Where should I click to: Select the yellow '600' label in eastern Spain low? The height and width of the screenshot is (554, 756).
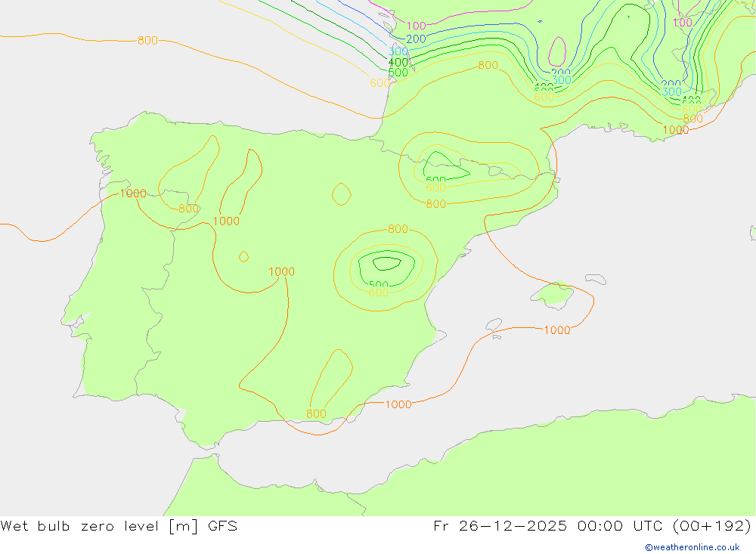click(379, 292)
